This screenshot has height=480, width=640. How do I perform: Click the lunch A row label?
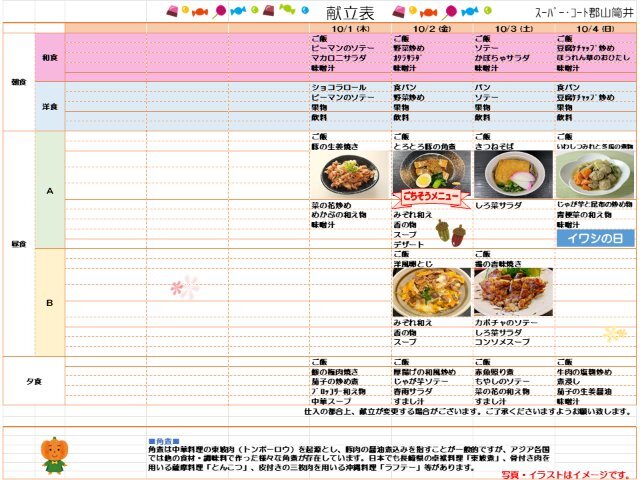(x=50, y=191)
